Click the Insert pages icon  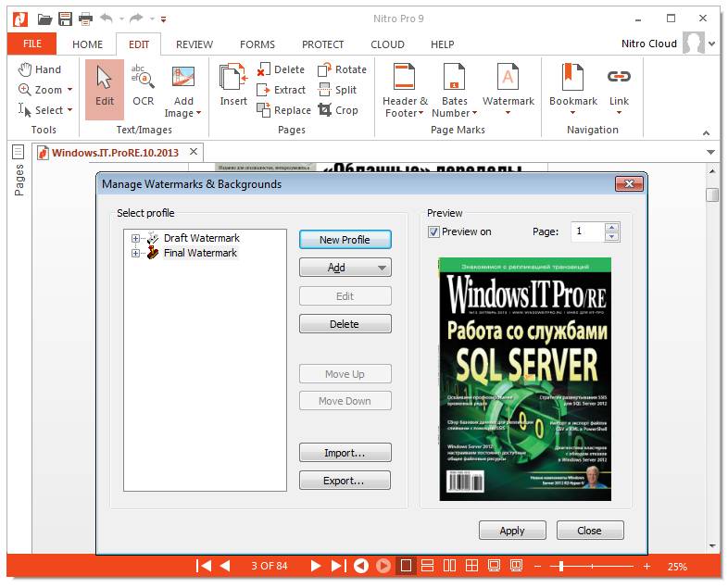click(233, 86)
